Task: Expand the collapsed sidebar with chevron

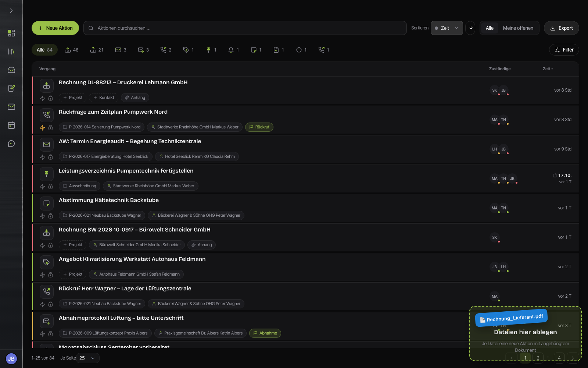Action: click(x=11, y=11)
